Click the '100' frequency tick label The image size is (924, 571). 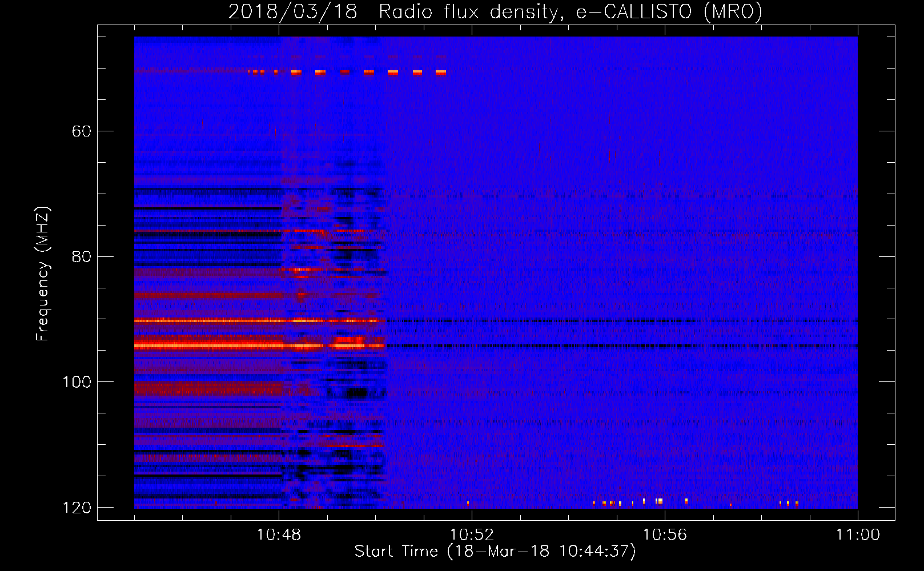[77, 382]
